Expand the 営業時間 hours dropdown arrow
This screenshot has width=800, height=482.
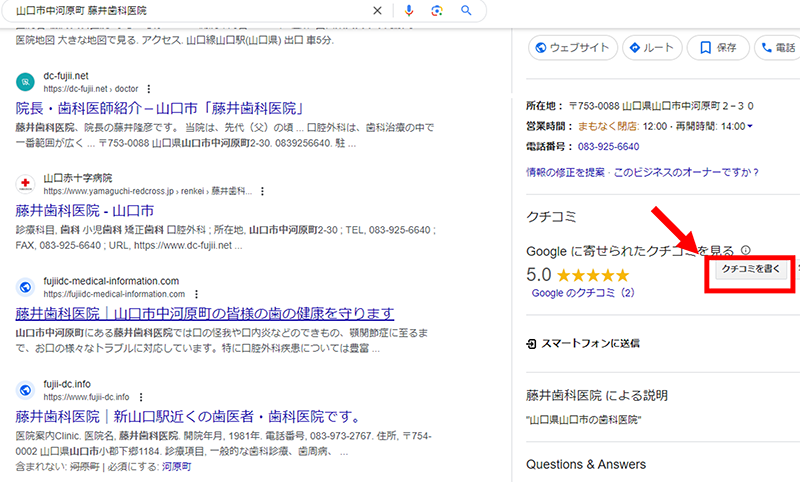[x=750, y=126]
